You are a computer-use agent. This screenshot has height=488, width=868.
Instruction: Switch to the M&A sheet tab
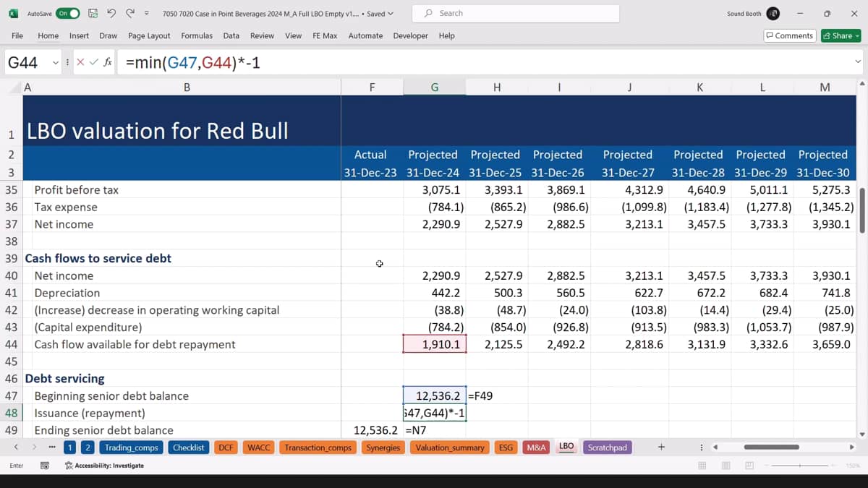point(537,448)
